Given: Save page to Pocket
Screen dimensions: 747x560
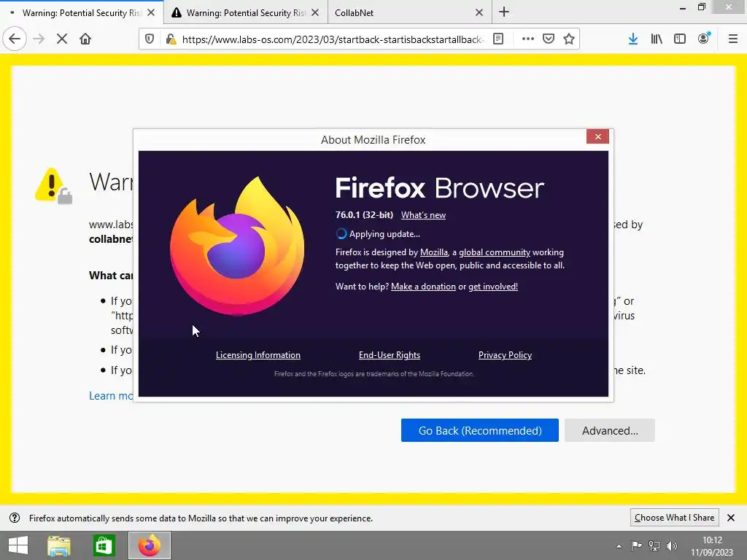Looking at the screenshot, I should [549, 39].
